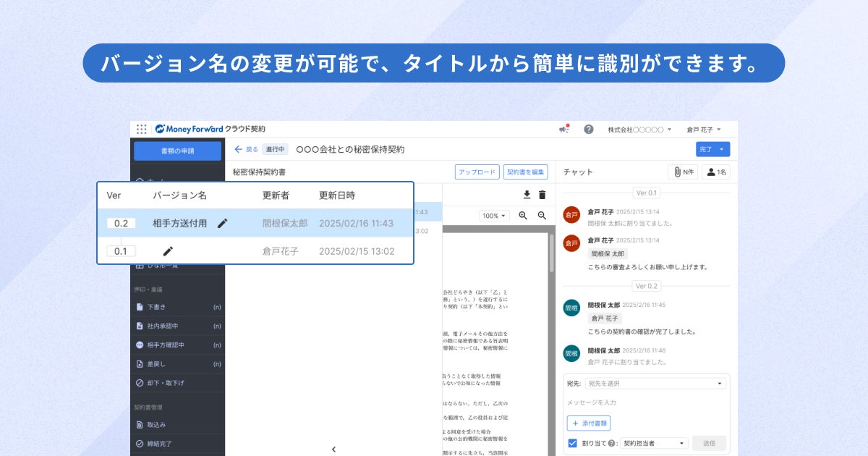The image size is (868, 456).
Task: Open the apps grid launcher icon
Action: click(x=141, y=129)
